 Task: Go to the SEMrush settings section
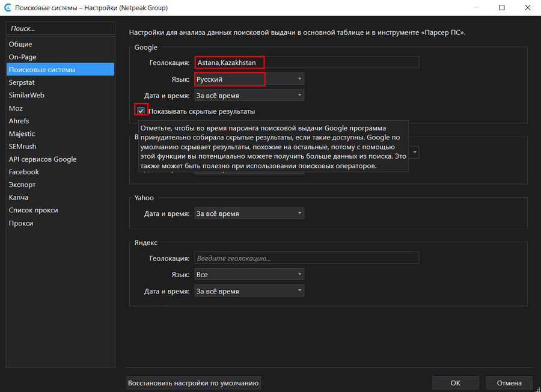tap(60, 147)
